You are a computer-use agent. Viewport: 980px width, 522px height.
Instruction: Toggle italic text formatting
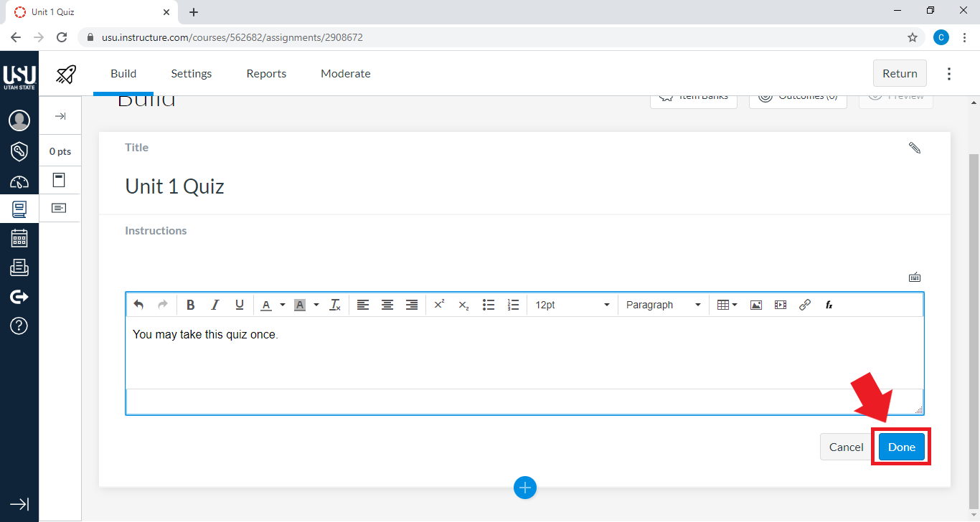(x=215, y=305)
